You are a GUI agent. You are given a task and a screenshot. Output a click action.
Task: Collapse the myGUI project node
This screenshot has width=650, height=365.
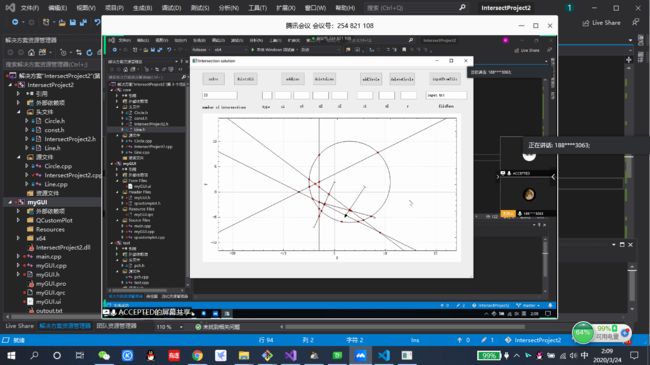10,202
